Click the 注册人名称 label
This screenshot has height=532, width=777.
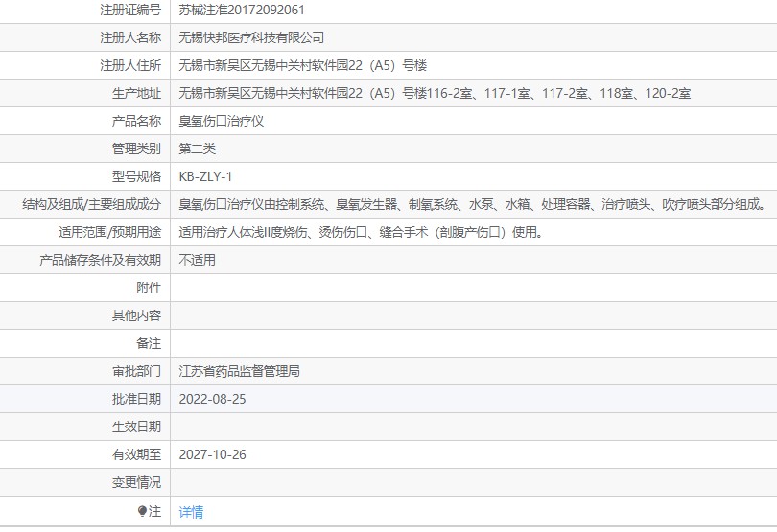(x=130, y=37)
